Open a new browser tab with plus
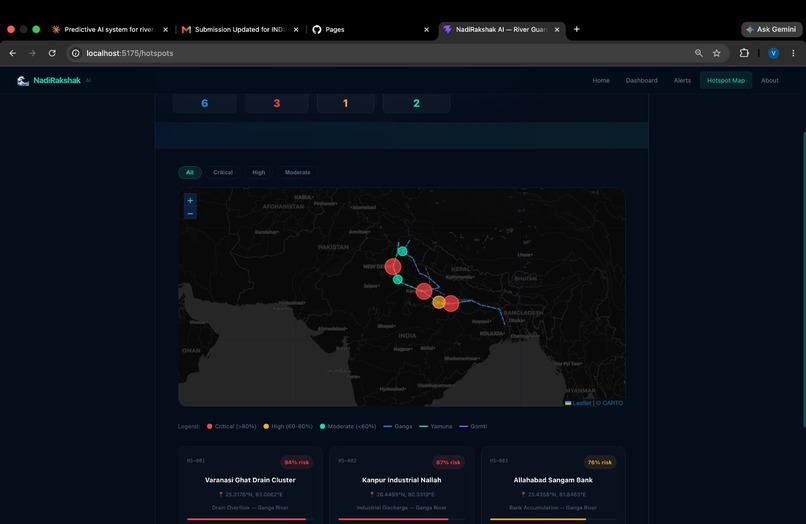The image size is (806, 524). pos(577,29)
